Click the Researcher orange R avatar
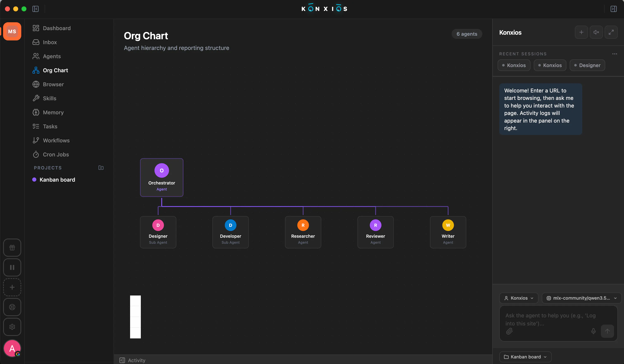This screenshot has width=624, height=364. pos(303,225)
